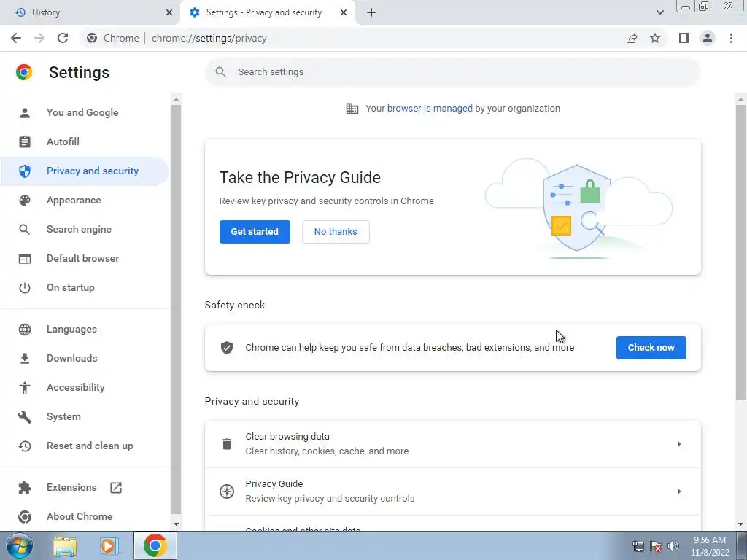Click the Chrome taskbar button

click(155, 545)
